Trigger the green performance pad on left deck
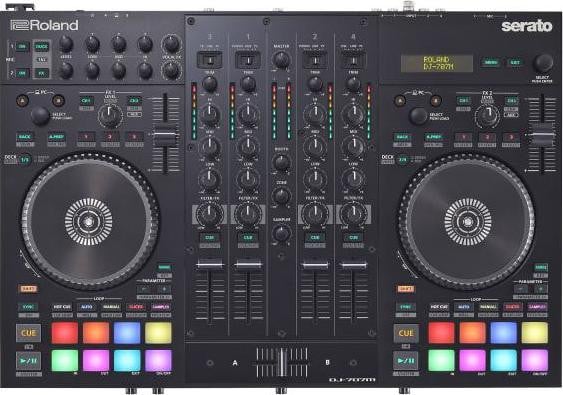 pos(65,360)
